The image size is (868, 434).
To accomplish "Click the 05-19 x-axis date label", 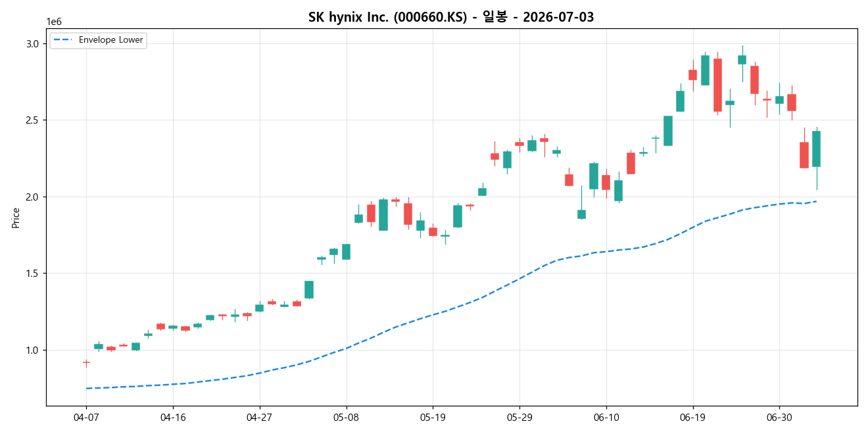I will pyautogui.click(x=432, y=417).
